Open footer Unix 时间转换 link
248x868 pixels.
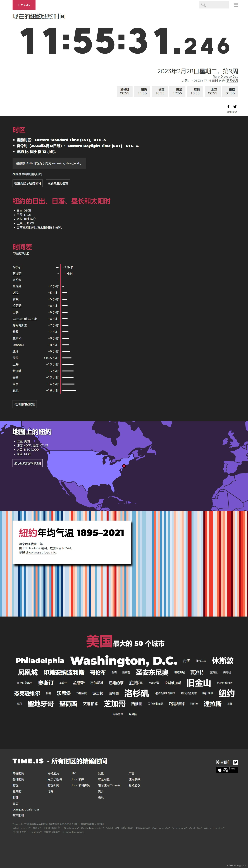click(80, 785)
